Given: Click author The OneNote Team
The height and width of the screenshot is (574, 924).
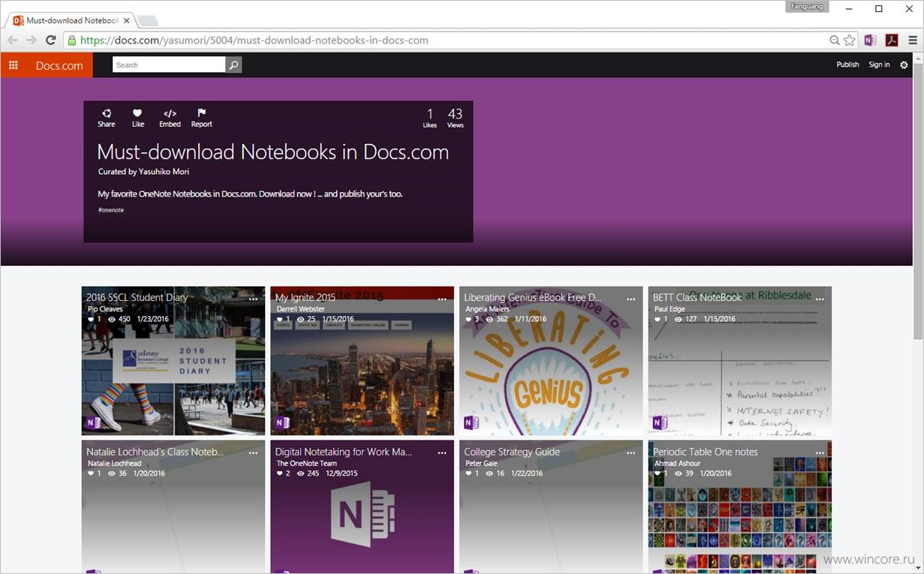Looking at the screenshot, I should [x=306, y=463].
